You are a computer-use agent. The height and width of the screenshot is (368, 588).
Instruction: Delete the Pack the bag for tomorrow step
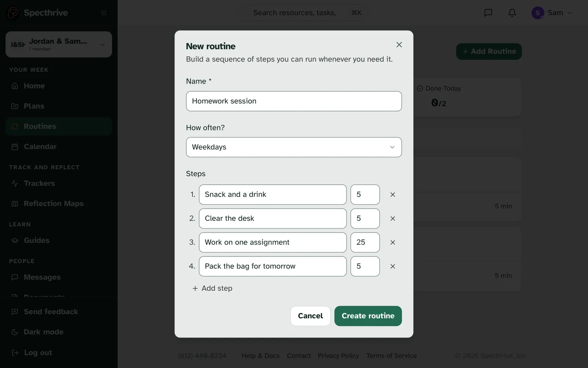392,266
